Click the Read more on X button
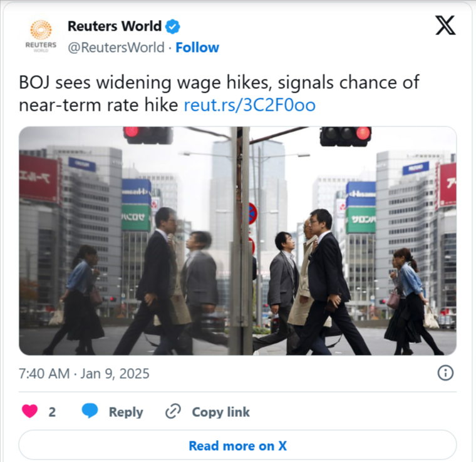 pyautogui.click(x=238, y=444)
